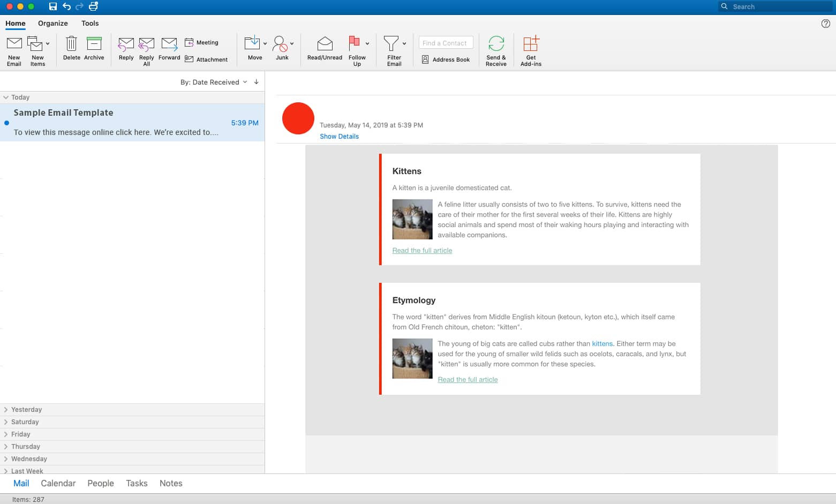This screenshot has height=504, width=836.
Task: Mark email read via blue unread dot
Action: click(6, 123)
